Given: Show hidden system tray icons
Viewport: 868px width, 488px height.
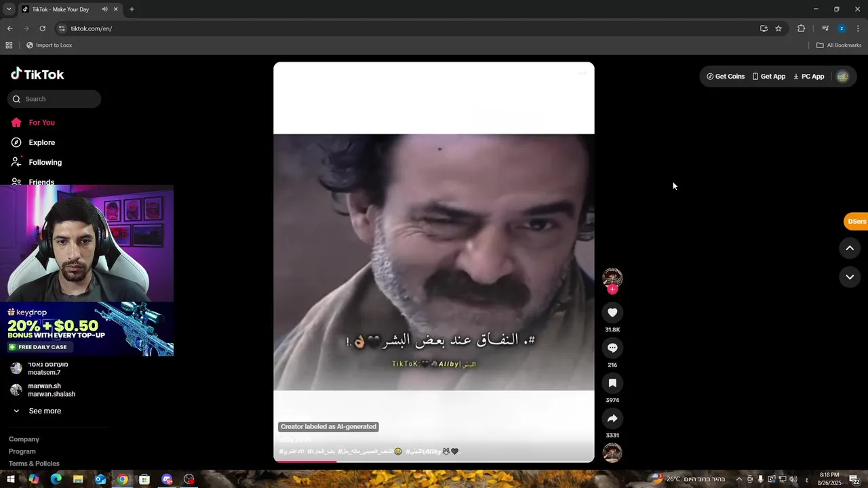Looking at the screenshot, I should tap(738, 479).
